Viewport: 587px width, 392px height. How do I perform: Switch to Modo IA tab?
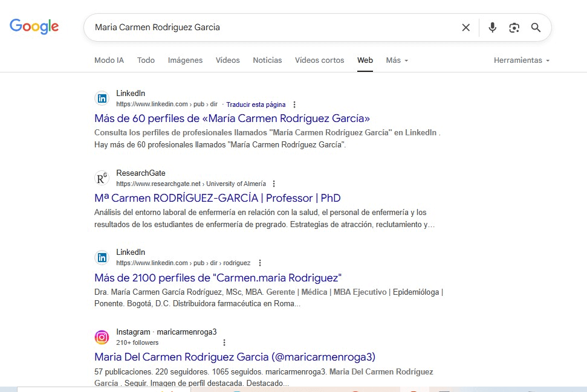[x=109, y=60]
